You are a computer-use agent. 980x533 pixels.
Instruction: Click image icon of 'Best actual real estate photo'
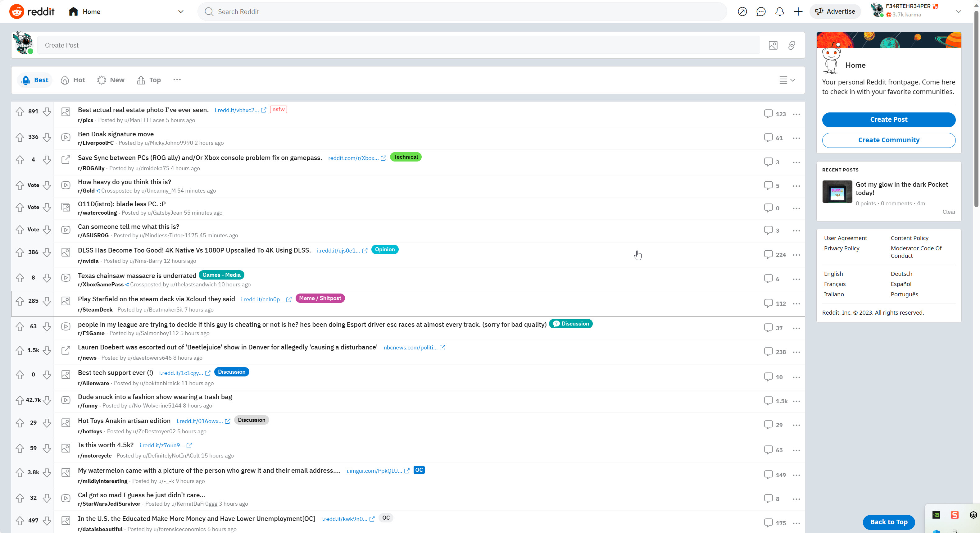66,112
